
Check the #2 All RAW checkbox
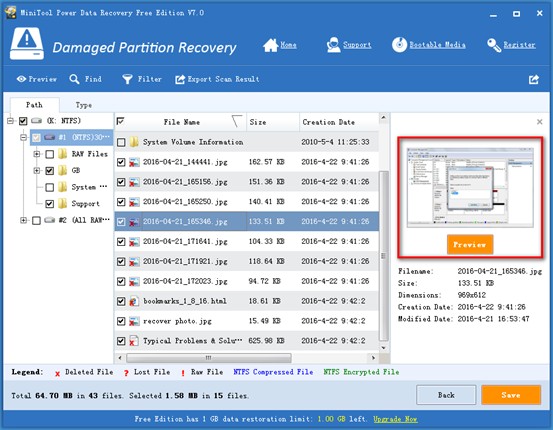(x=36, y=220)
